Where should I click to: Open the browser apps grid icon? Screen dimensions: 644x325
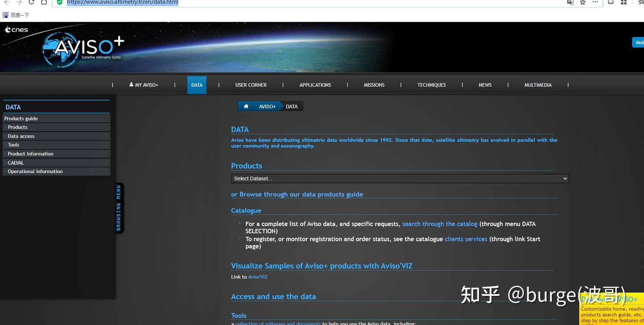(623, 2)
